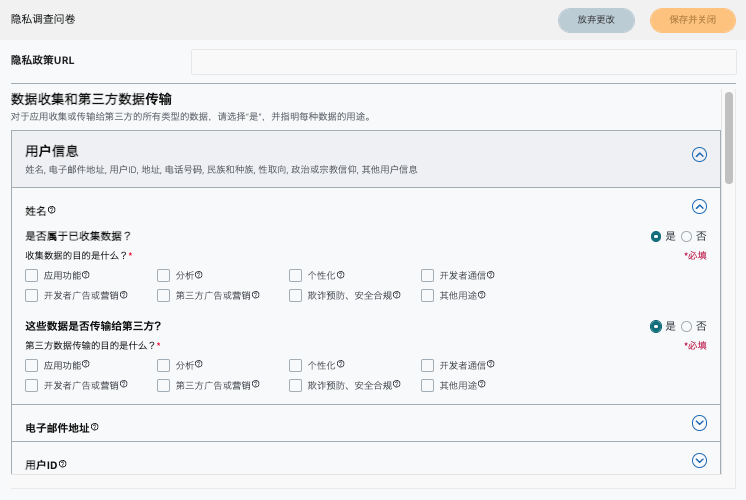Expand the 用户ID section

(x=700, y=461)
